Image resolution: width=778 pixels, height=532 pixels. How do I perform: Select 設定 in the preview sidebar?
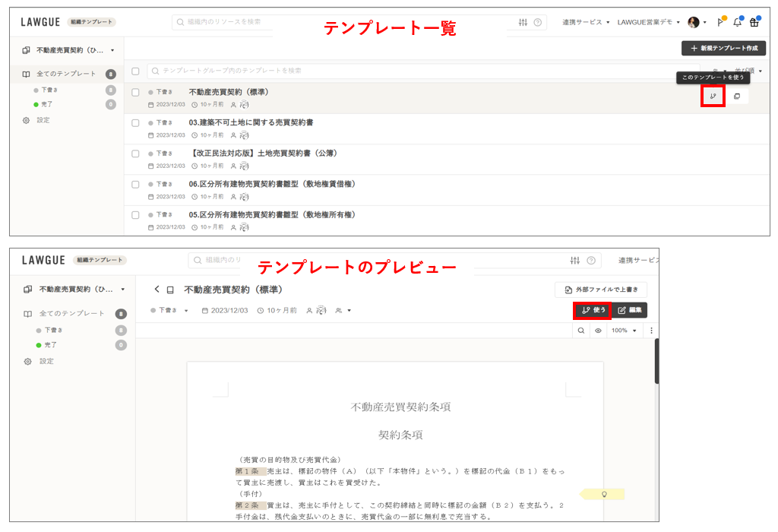pos(46,361)
